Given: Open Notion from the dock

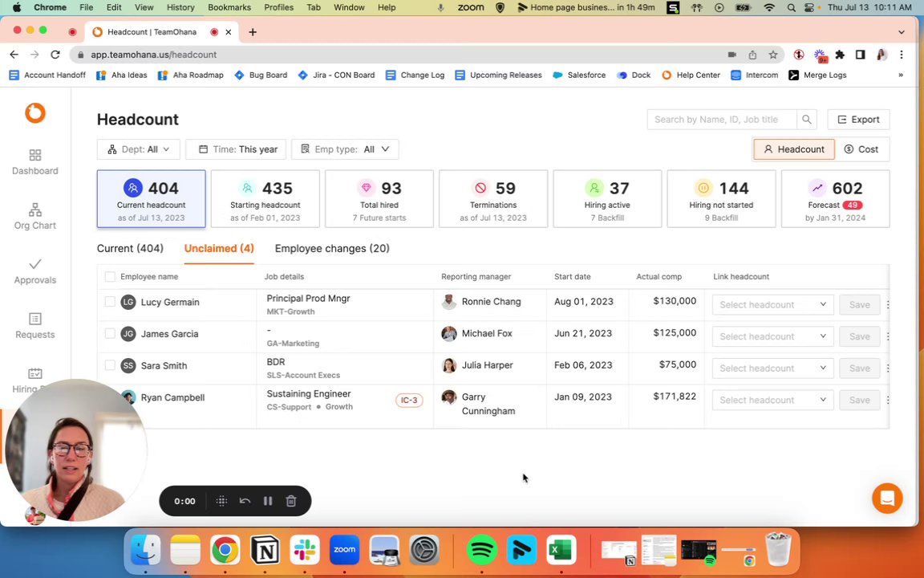Looking at the screenshot, I should coord(265,550).
